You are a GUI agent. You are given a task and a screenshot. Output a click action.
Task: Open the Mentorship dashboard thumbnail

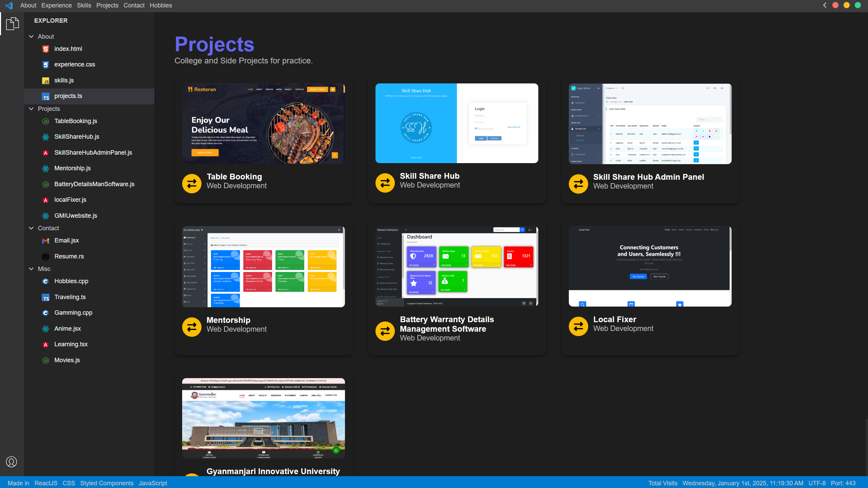(264, 267)
